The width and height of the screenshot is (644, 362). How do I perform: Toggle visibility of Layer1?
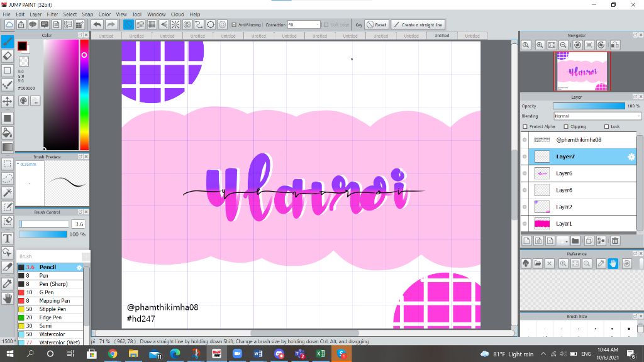point(525,224)
